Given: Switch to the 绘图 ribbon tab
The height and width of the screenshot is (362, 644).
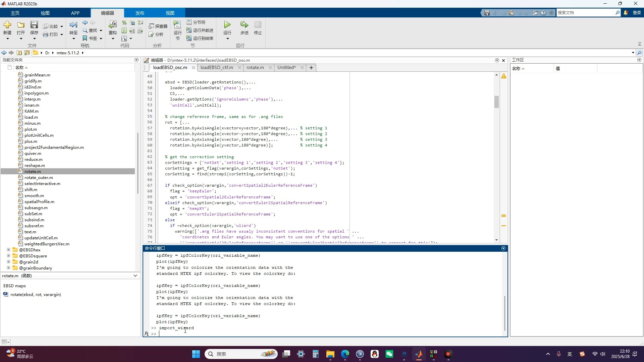Looking at the screenshot, I should (45, 13).
